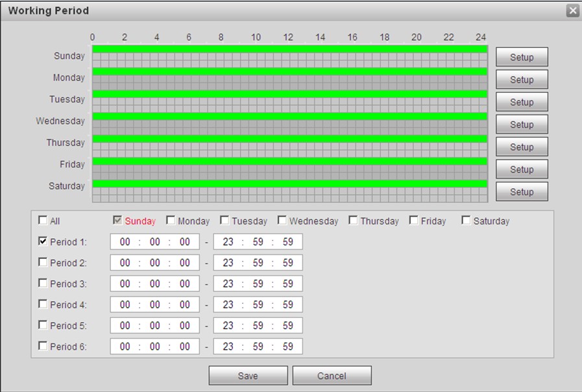The image size is (582, 392).
Task: Open Setup for Sunday schedule
Action: pyautogui.click(x=522, y=57)
